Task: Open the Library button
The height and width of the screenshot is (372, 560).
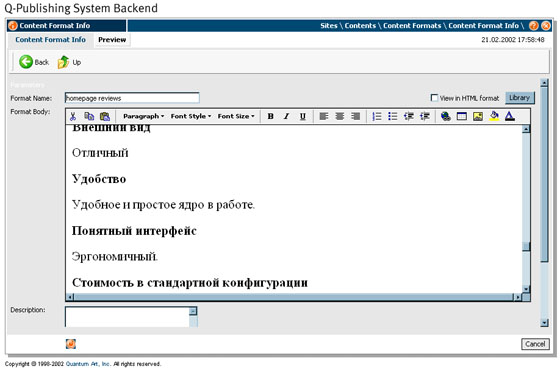Action: [520, 98]
